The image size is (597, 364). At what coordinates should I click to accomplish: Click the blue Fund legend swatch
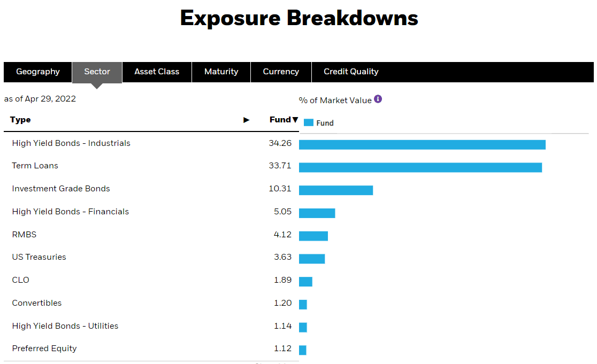pos(309,123)
